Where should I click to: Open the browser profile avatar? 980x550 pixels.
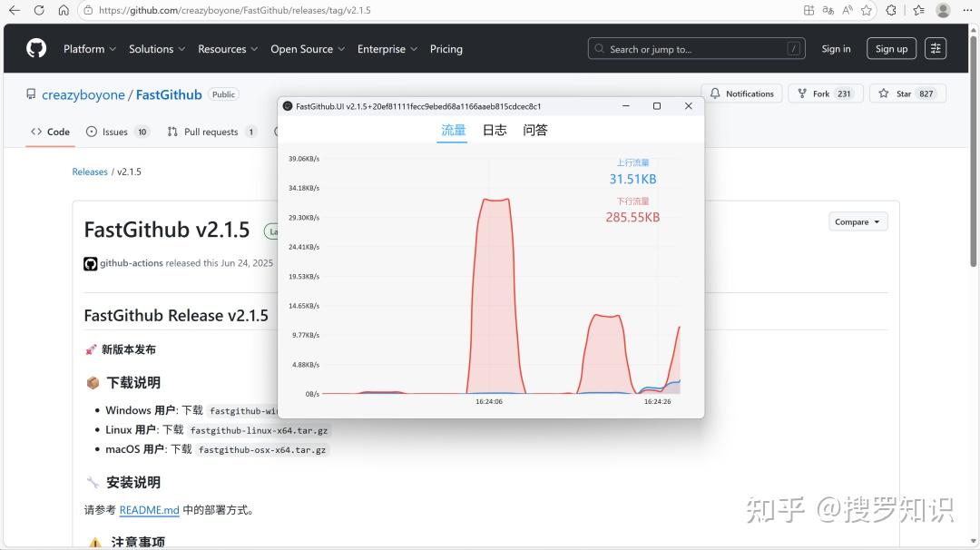[x=943, y=10]
